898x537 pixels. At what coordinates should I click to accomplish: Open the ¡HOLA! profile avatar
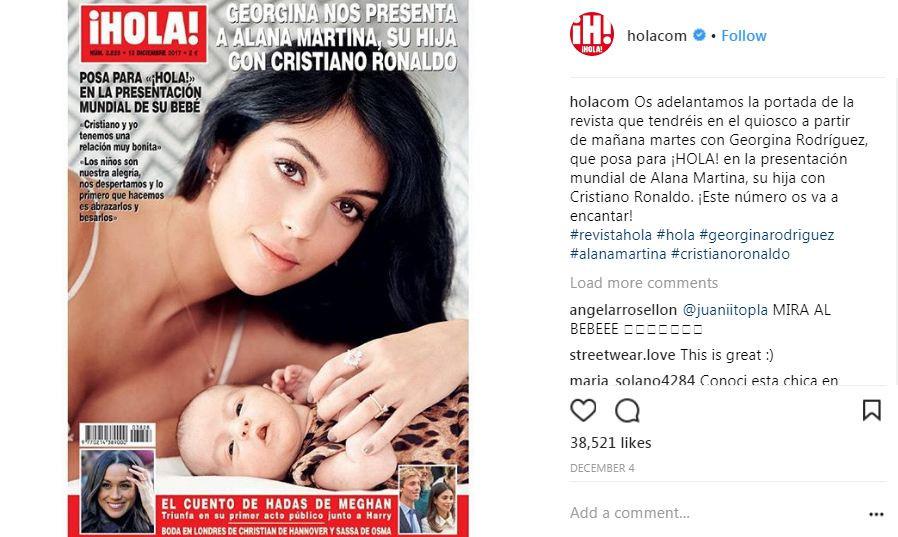click(592, 34)
